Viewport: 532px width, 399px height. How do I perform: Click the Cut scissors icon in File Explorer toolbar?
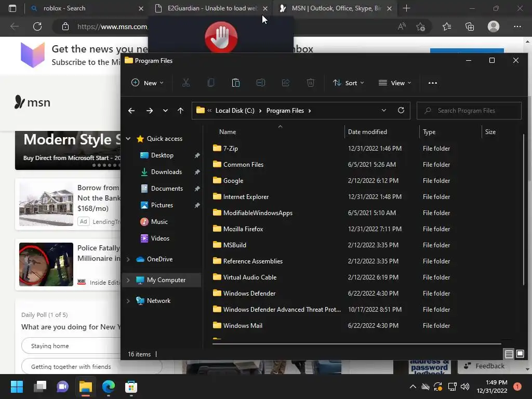click(x=185, y=83)
